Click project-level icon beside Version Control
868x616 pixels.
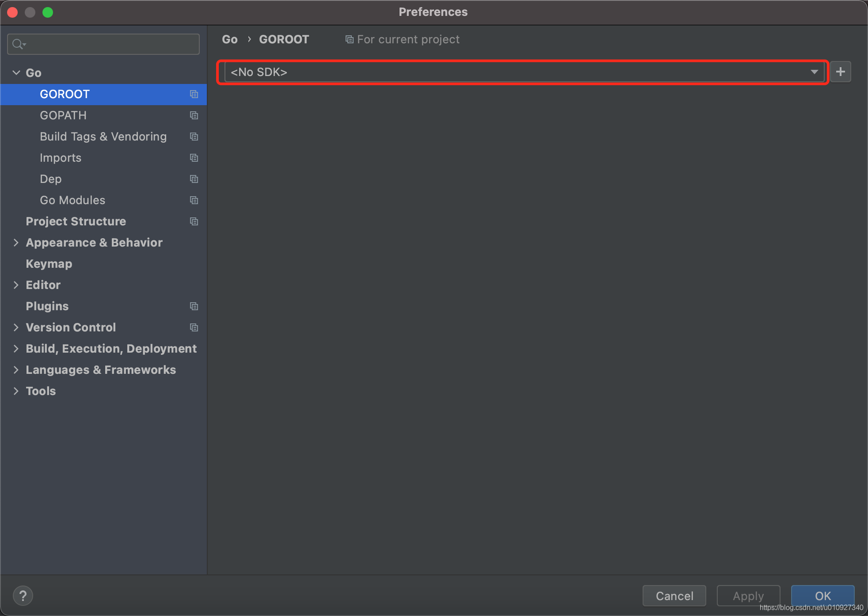194,327
